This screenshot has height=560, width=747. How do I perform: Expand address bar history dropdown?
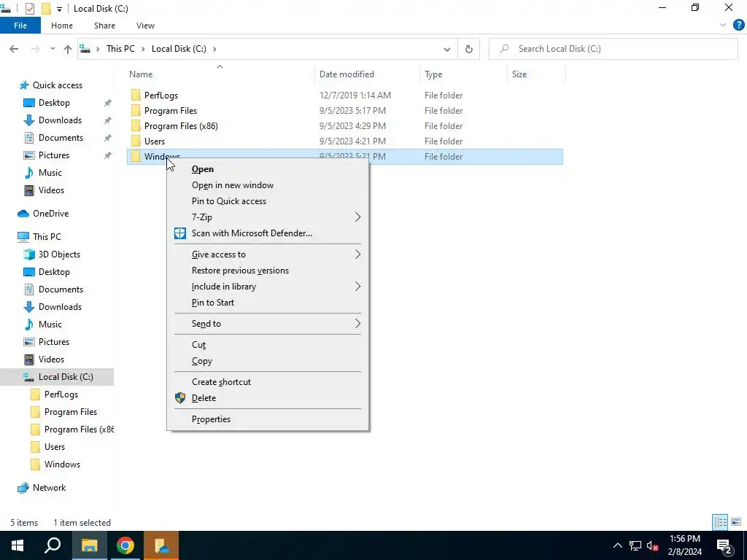pyautogui.click(x=447, y=49)
